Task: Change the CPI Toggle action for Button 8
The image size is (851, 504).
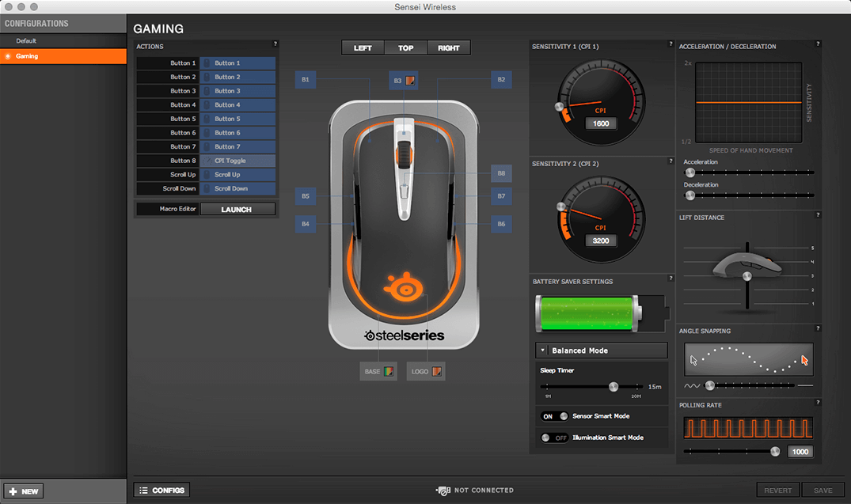Action: [237, 161]
